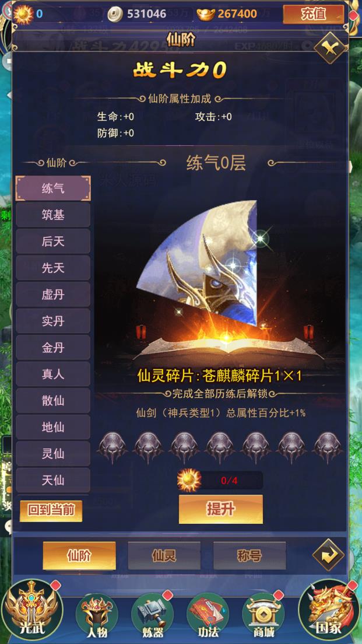Open the 功法 skill book icon
The width and height of the screenshot is (362, 644).
pyautogui.click(x=208, y=615)
